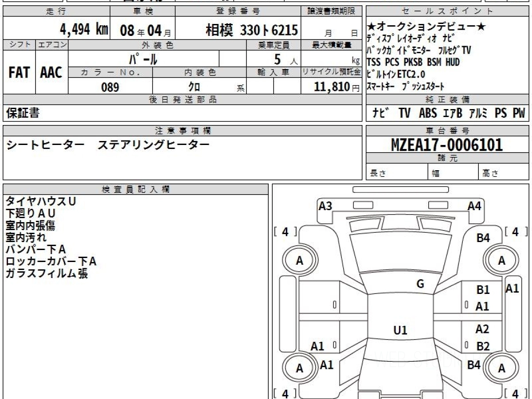532x399 pixels.
Task: Click the エアコン header cell
Action: [x=52, y=45]
